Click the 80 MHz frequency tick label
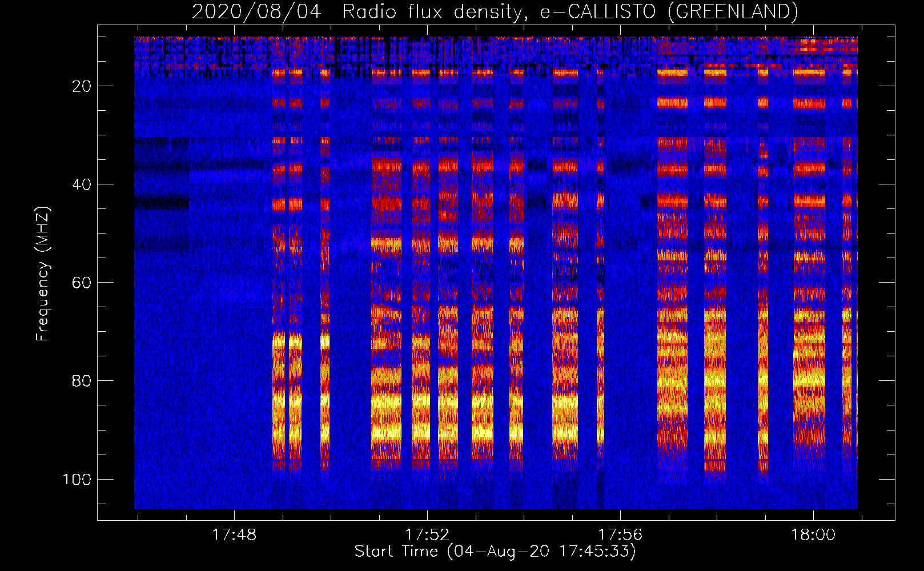 pyautogui.click(x=82, y=381)
